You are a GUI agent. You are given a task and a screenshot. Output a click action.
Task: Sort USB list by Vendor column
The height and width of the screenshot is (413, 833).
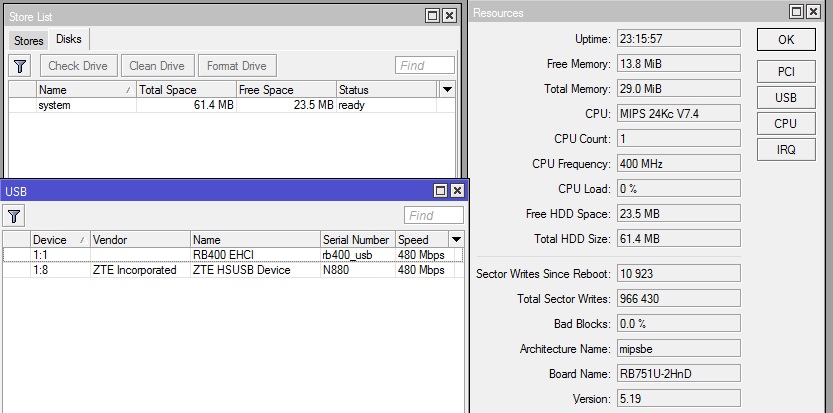pyautogui.click(x=140, y=240)
